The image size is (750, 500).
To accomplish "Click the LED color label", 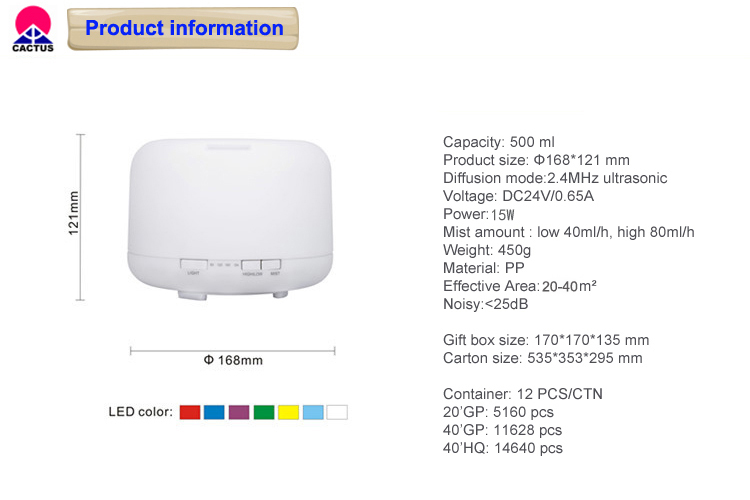I will 140,412.
